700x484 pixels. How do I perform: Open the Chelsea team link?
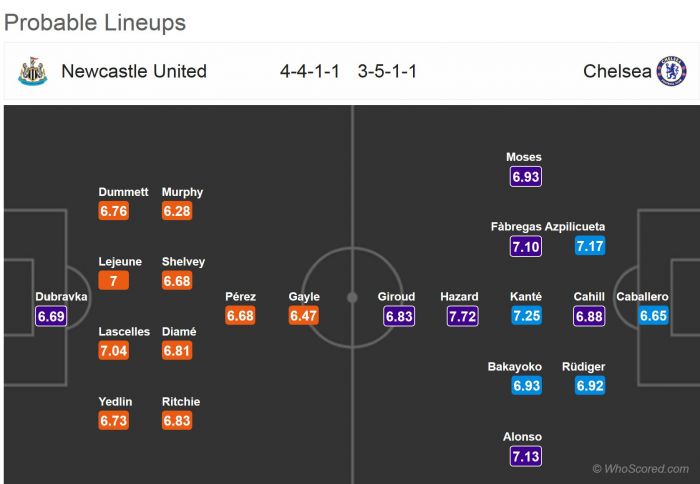point(617,71)
